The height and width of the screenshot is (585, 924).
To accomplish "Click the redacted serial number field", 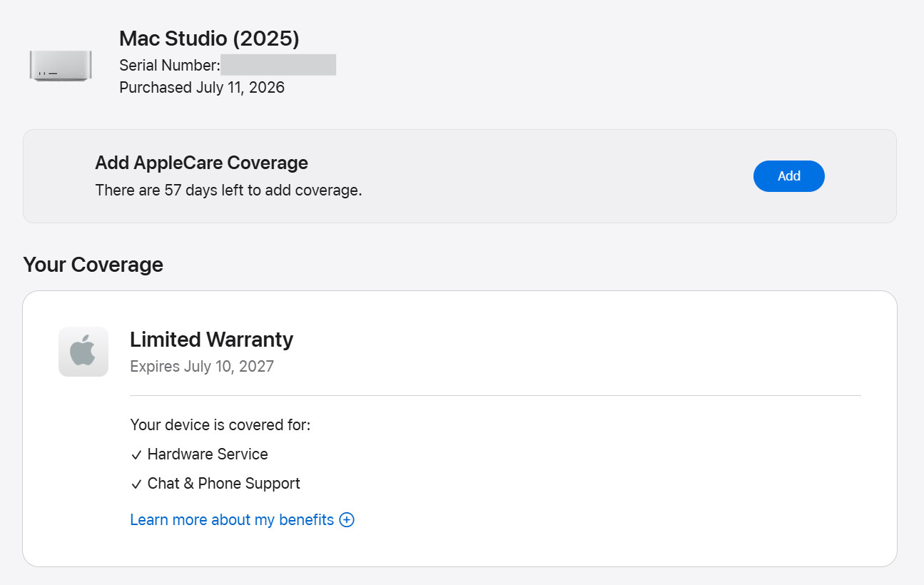I will point(278,65).
